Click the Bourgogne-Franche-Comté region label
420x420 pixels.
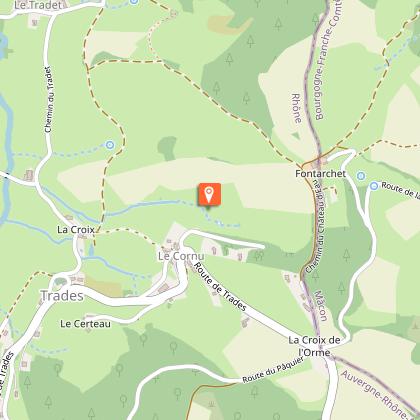click(326, 60)
